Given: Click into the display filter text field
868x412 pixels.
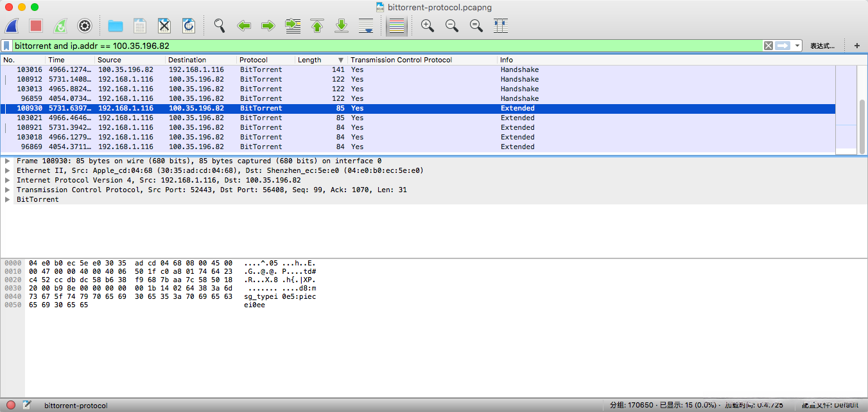Looking at the screenshot, I should pyautogui.click(x=387, y=46).
